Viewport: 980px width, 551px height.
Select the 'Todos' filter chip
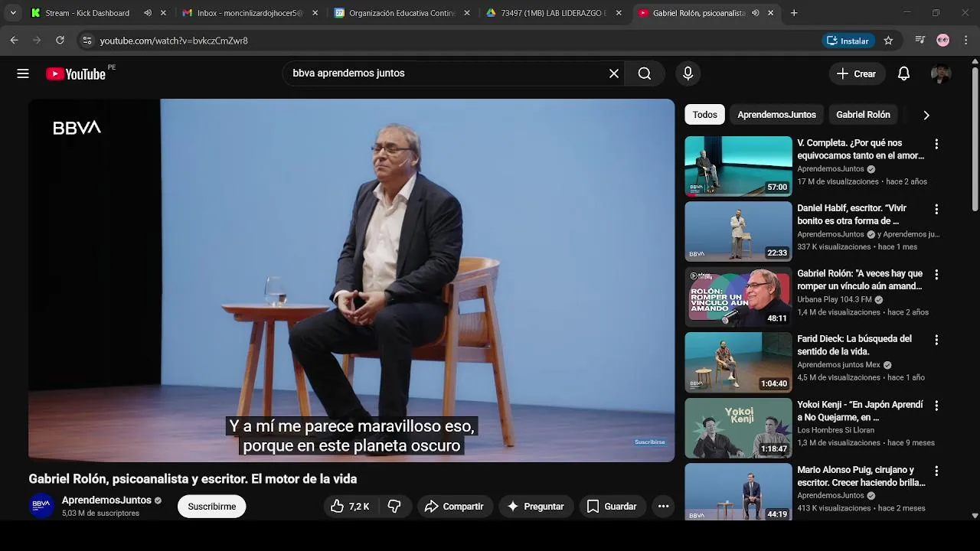click(704, 115)
